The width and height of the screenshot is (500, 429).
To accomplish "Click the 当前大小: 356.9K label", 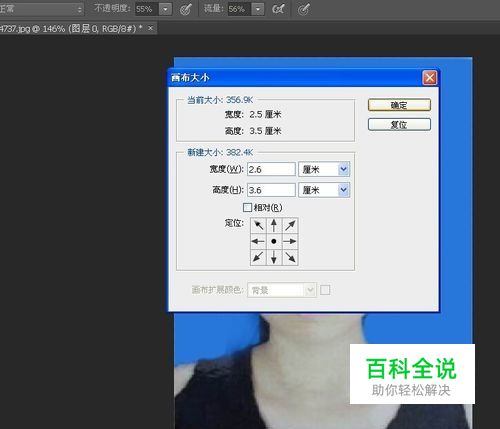I will click(220, 100).
